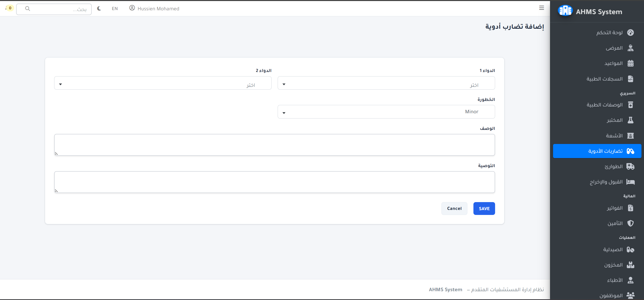Open the الدواء 1 drug dropdown
This screenshot has width=644, height=300.
click(386, 83)
